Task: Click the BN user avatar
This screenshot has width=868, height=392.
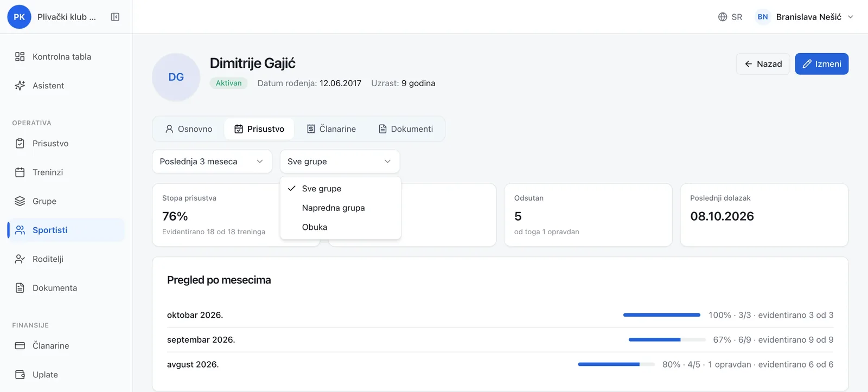Action: click(x=763, y=17)
